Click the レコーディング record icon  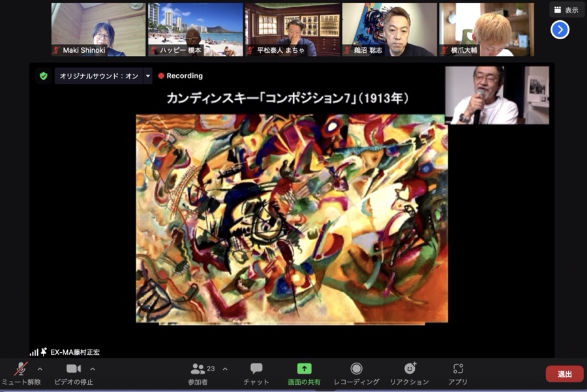click(x=356, y=369)
